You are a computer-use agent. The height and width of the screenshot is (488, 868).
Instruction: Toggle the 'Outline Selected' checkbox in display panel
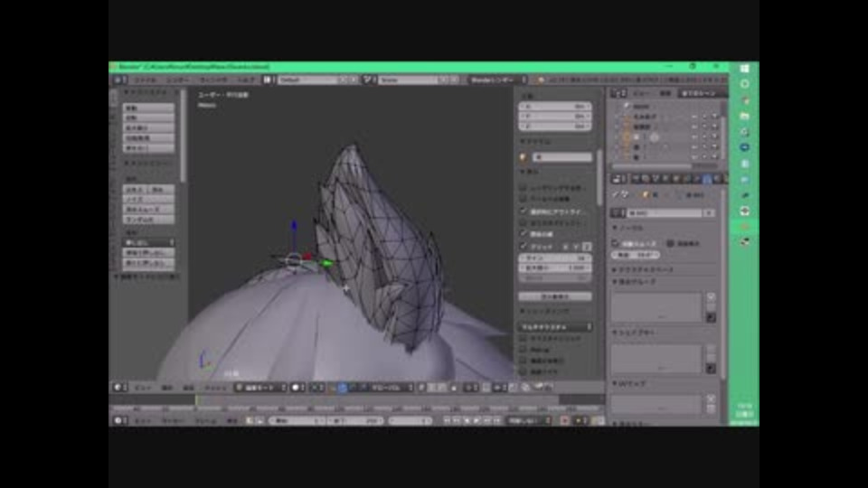[x=524, y=211]
